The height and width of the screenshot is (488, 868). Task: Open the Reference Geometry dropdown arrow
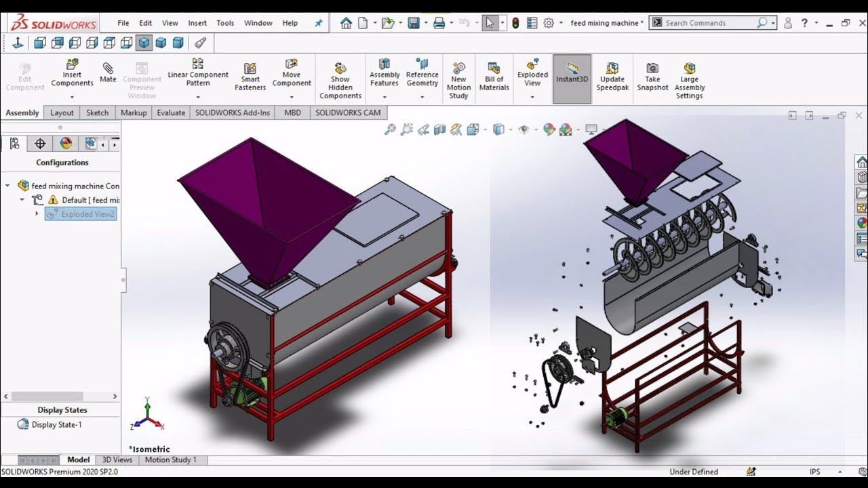(422, 97)
